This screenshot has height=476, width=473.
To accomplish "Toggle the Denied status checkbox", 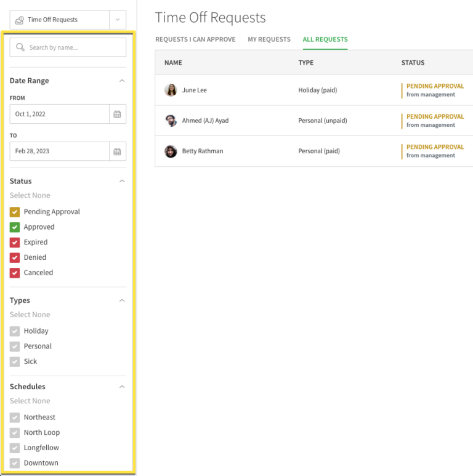I will point(15,257).
